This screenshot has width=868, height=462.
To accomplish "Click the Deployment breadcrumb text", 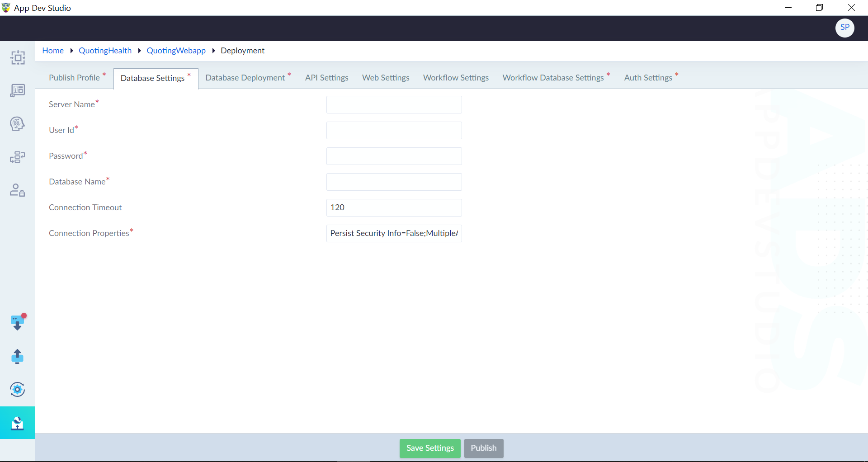I will click(242, 51).
